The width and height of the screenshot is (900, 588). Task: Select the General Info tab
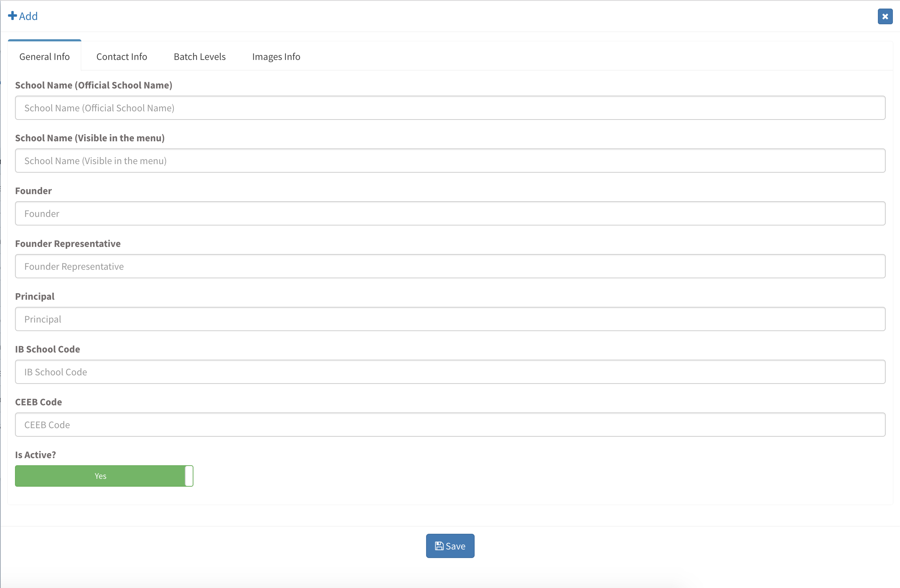44,57
